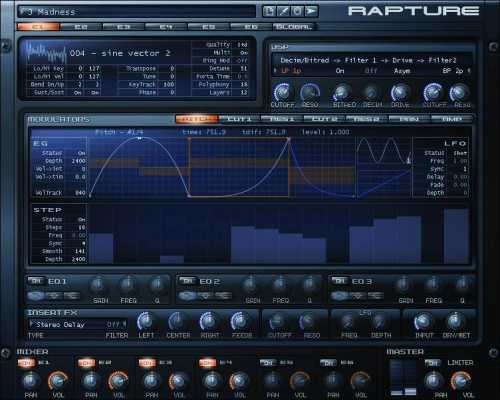The width and height of the screenshot is (500, 400).
Task: Open the BP 2p filter type selector
Action: coord(455,71)
